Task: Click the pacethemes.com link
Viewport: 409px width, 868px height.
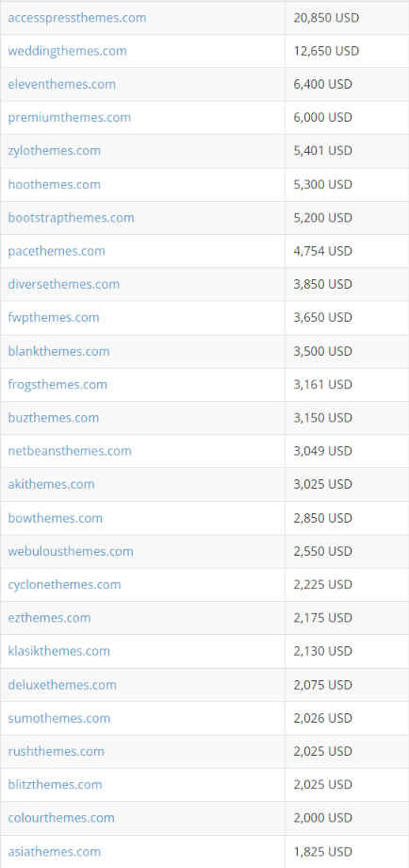Action: 57,251
